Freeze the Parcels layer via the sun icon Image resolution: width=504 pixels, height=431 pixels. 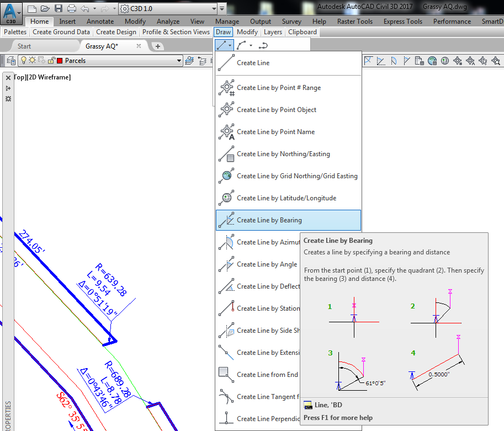(33, 61)
